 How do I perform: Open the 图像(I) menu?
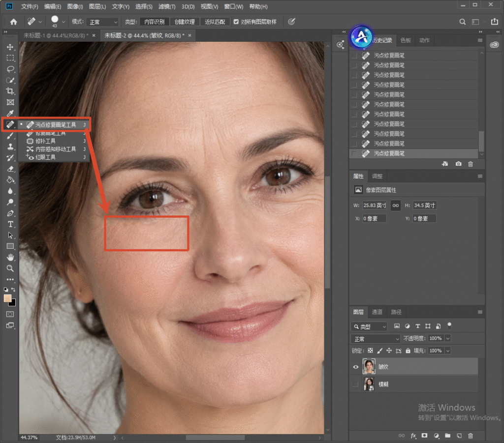click(x=75, y=6)
